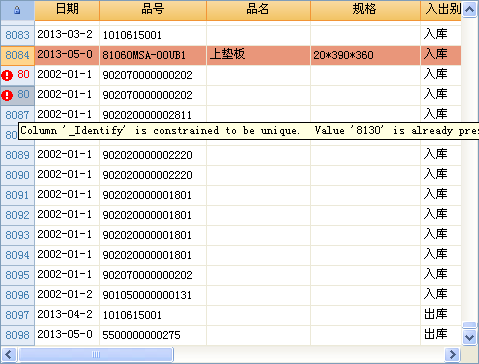Click the horizontal scrollbar right arrow

[452, 354]
